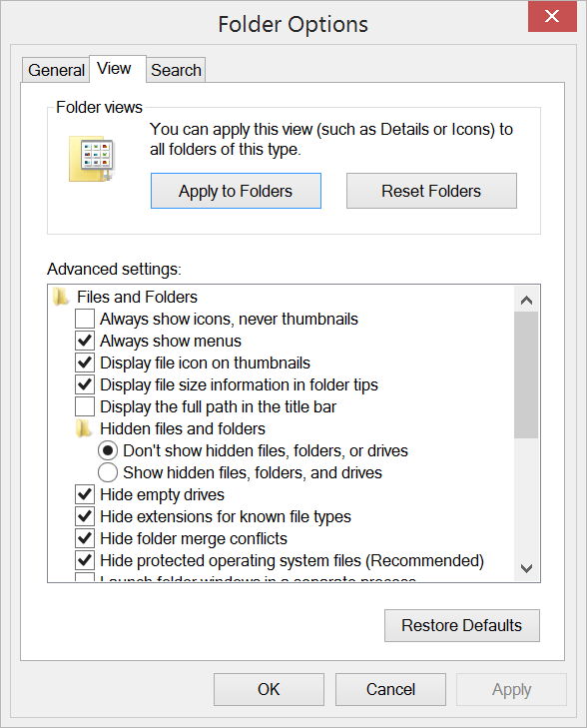Uncheck Hide protected operating system files

(x=85, y=560)
